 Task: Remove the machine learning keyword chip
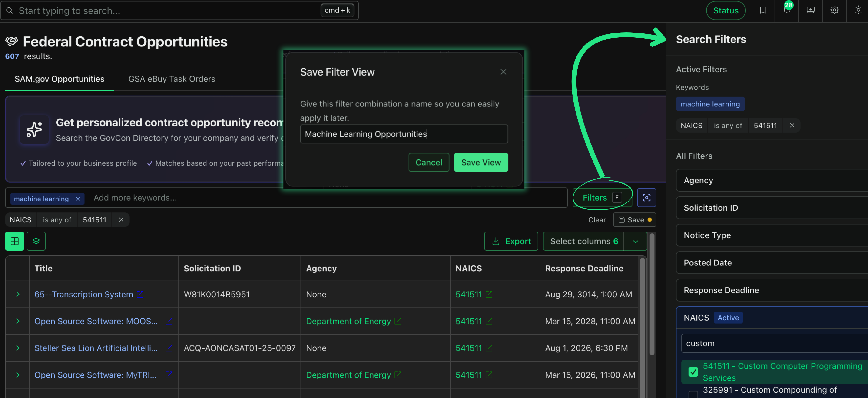(78, 199)
